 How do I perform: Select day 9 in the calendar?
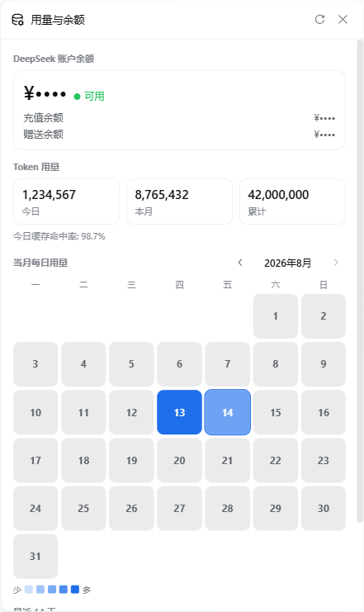(324, 364)
